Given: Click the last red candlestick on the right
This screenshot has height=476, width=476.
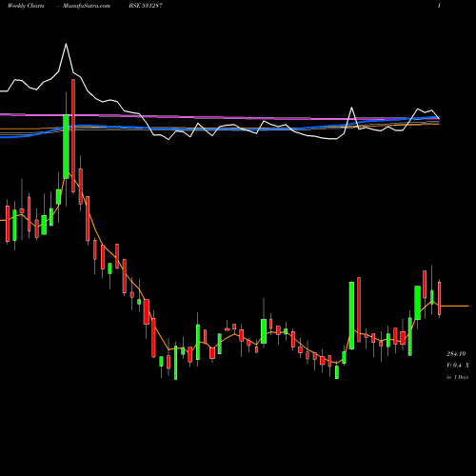Looking at the screenshot, I should (440, 298).
